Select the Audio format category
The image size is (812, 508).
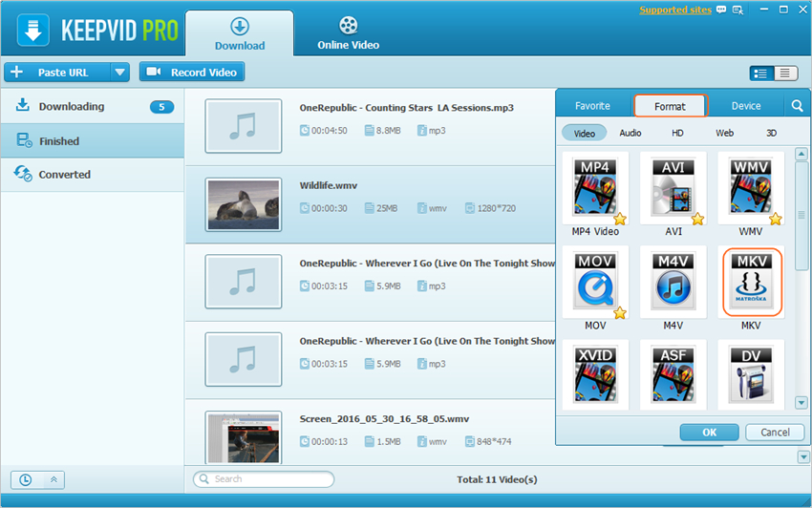(x=630, y=133)
